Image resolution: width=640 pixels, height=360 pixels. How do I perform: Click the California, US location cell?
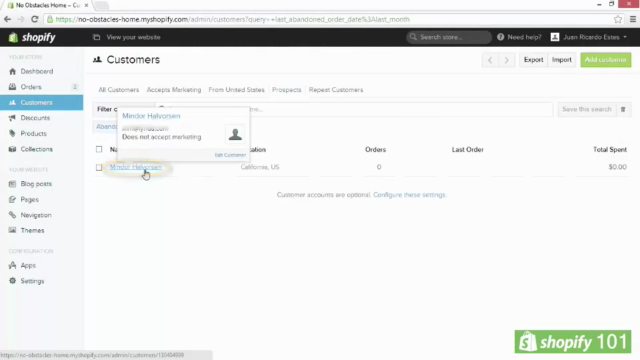260,167
